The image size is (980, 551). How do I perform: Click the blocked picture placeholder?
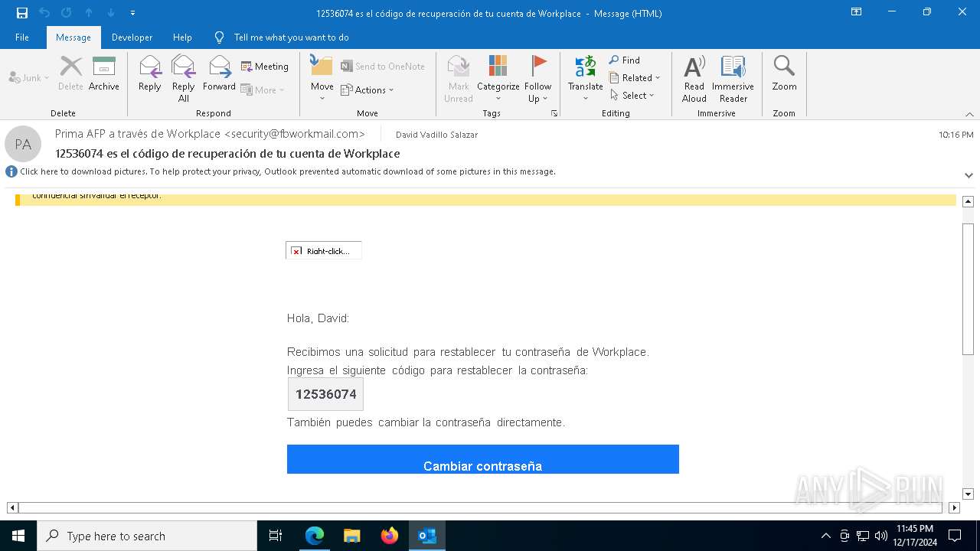(x=324, y=250)
